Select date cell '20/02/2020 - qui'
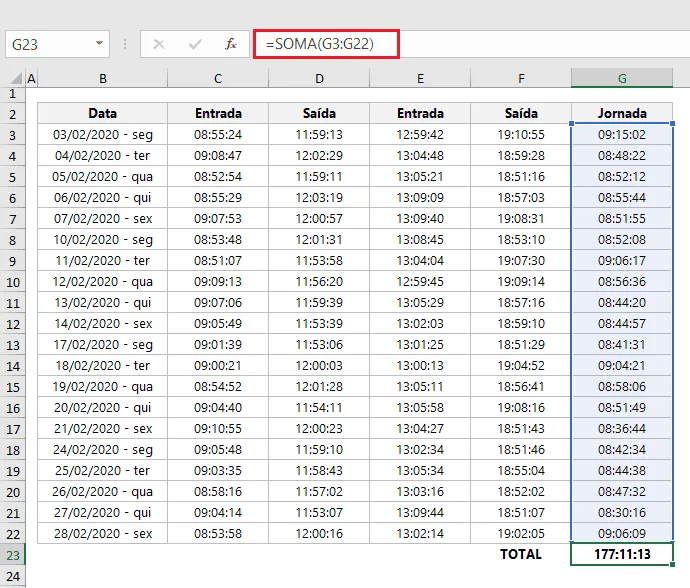 point(103,407)
